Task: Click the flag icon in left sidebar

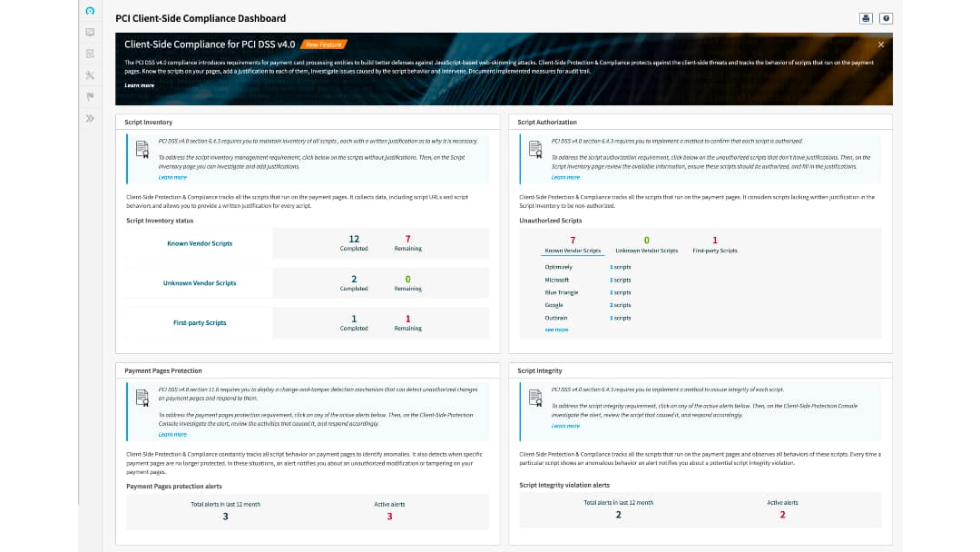Action: (89, 96)
